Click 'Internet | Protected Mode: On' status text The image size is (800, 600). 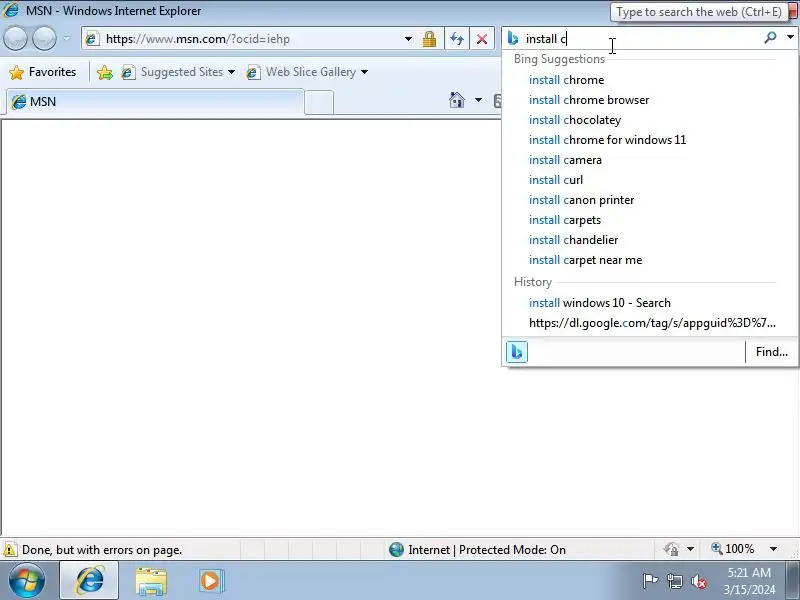[487, 550]
